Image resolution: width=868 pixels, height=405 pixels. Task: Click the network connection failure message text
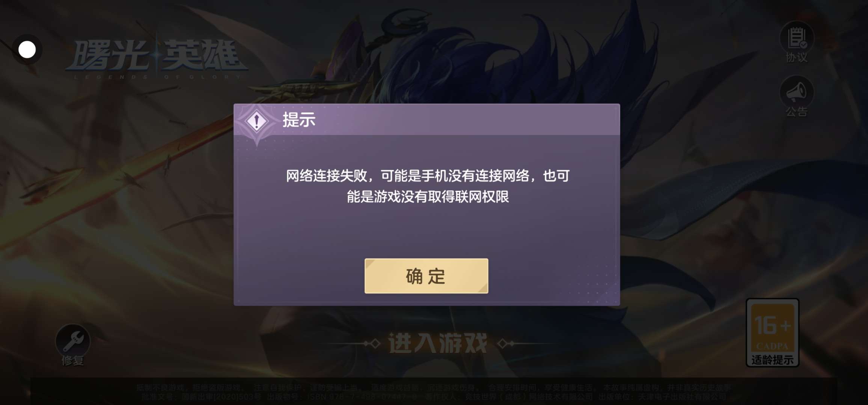pos(428,186)
